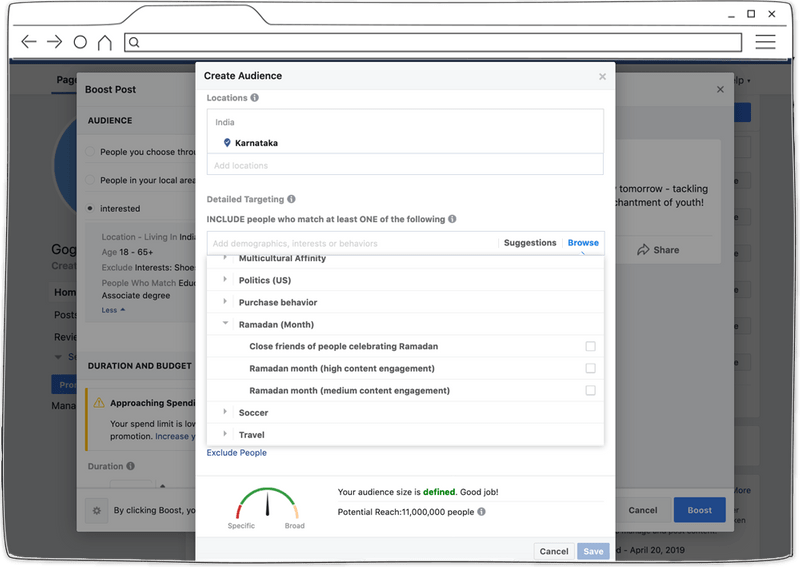Screen dimensions: 800x567
Task: Click the Locations info icon
Action: (x=254, y=97)
